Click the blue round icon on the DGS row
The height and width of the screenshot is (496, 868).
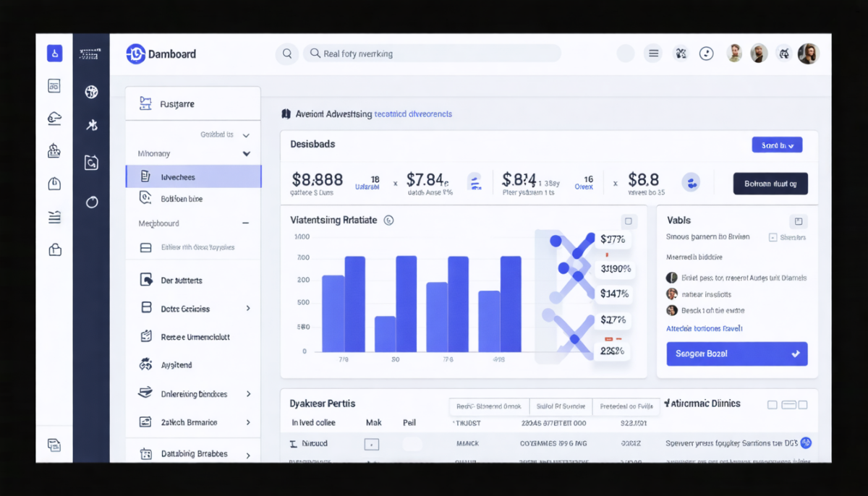click(x=806, y=442)
